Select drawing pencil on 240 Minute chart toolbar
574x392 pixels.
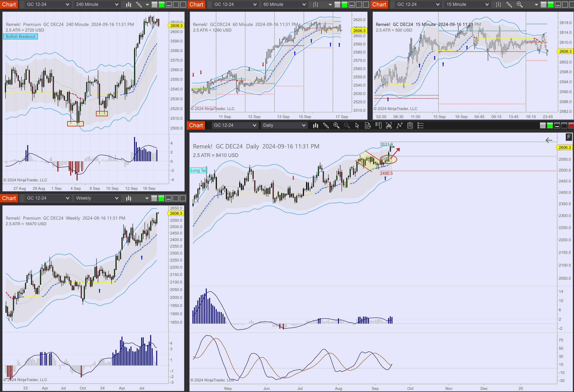click(139, 4)
